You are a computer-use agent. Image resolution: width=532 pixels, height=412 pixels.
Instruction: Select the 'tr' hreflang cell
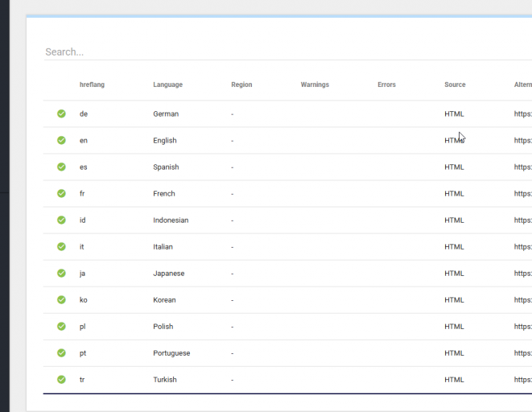tap(82, 380)
